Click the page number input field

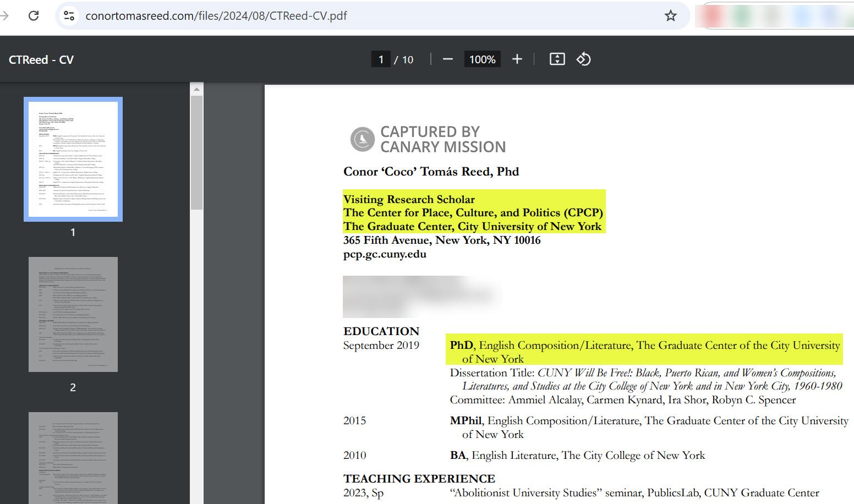click(x=381, y=59)
